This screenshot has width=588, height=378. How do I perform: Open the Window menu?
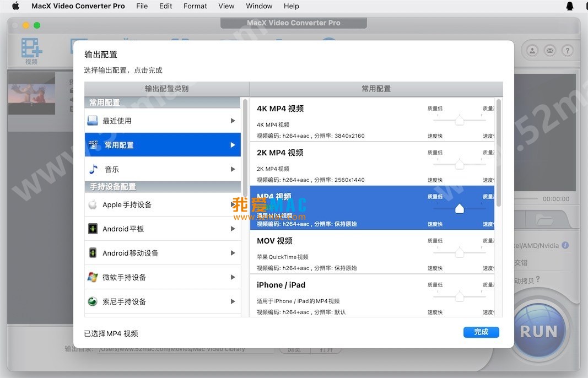coord(259,6)
